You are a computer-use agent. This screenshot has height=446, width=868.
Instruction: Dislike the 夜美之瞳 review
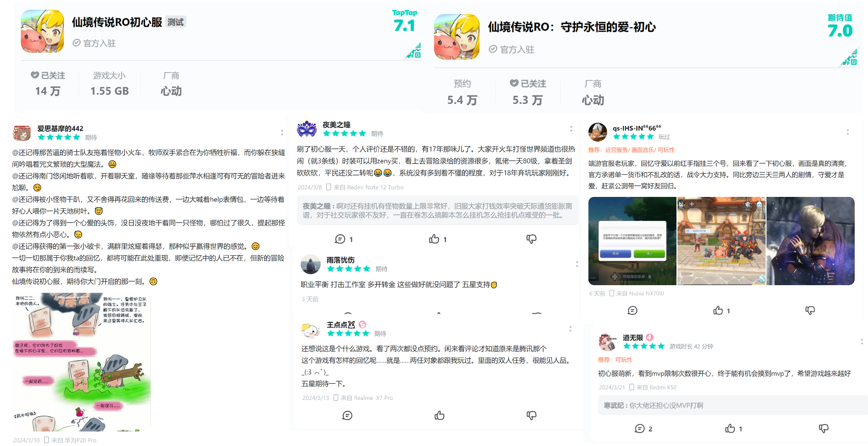tap(531, 239)
